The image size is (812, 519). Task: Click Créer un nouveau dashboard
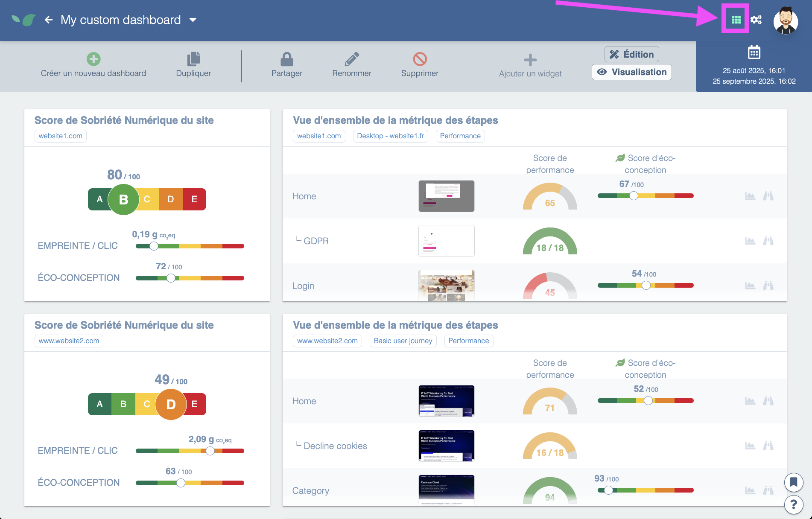click(x=93, y=65)
